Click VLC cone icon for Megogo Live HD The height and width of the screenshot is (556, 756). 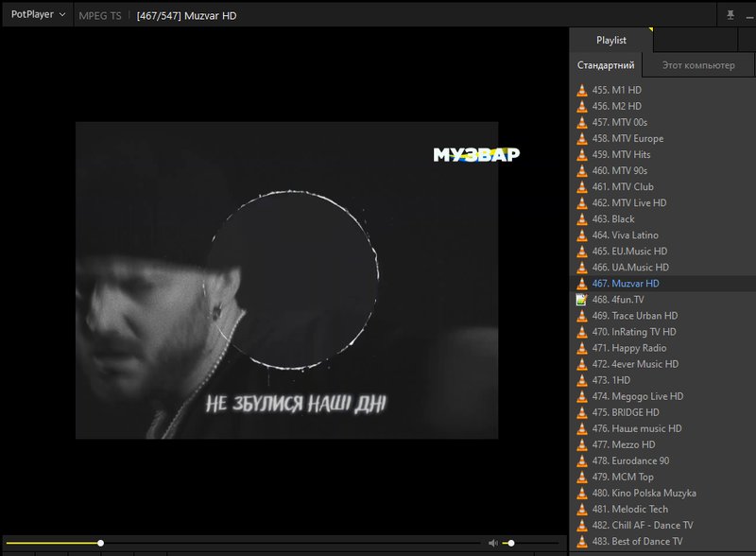pyautogui.click(x=582, y=396)
